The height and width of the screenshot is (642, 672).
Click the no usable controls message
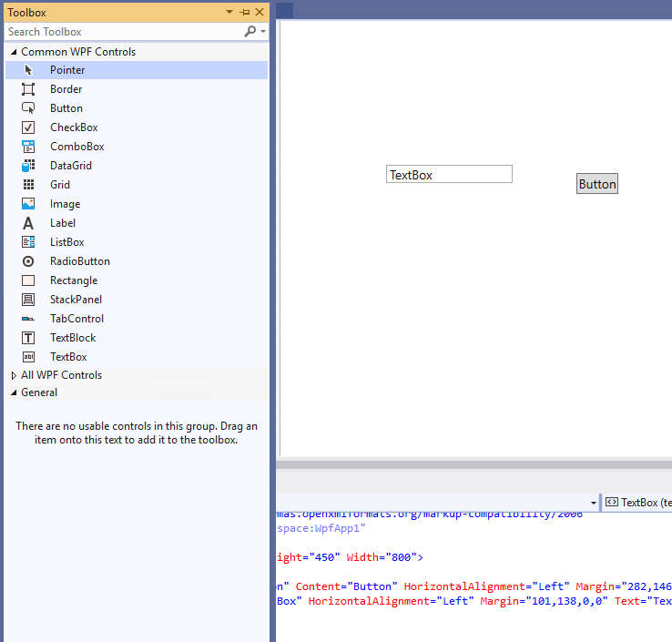(137, 433)
